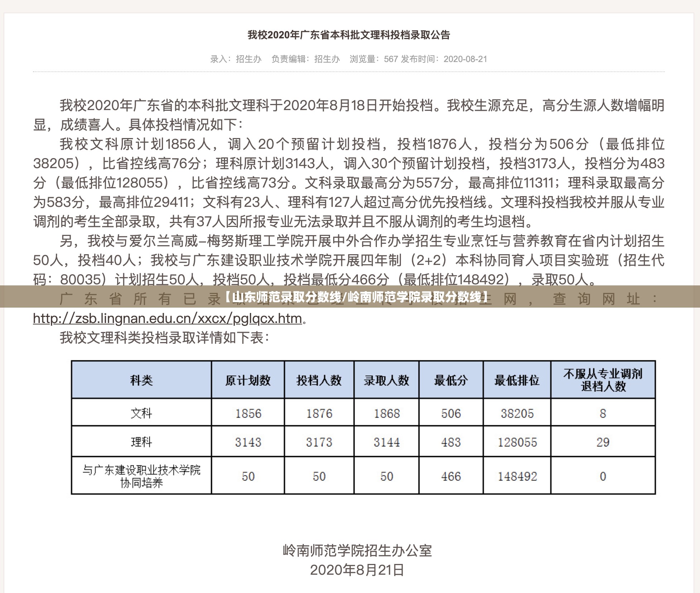Click the 我校文理科类投档录取详情如下表 line
Screen dimensions: 700x593
(164, 338)
